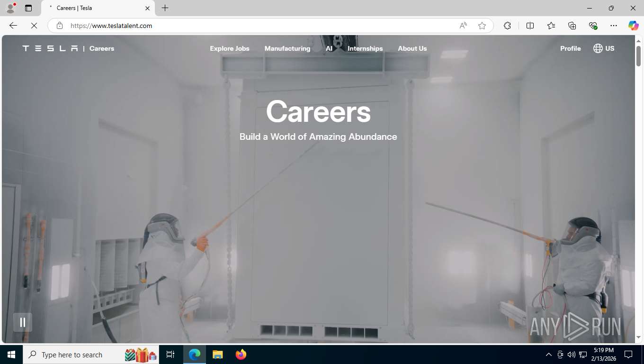This screenshot has width=644, height=364.
Task: Launch Firefox from the taskbar
Action: (241, 355)
